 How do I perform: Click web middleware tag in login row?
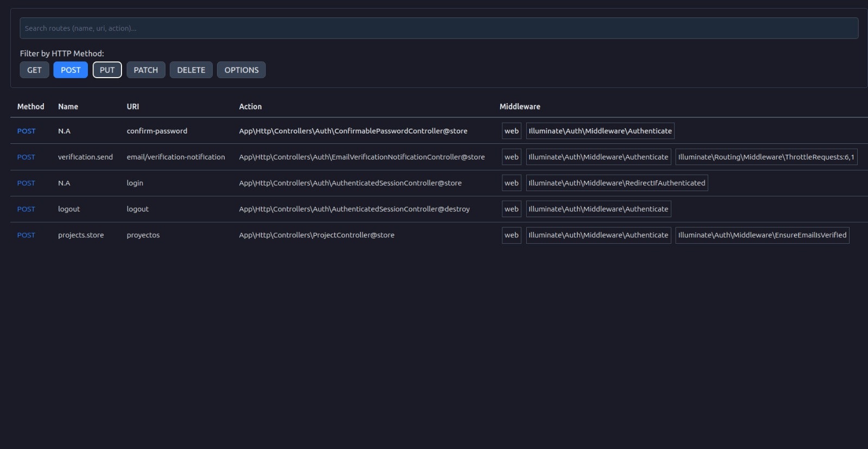512,183
